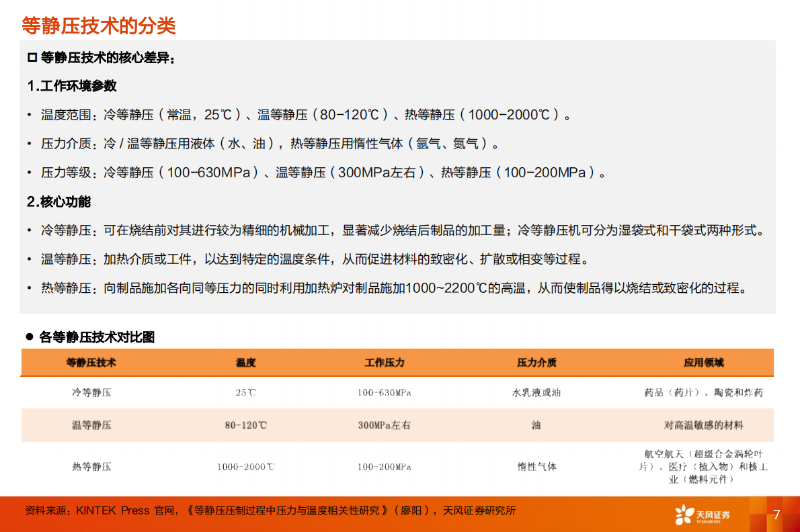
Task: Click the 温度 column header
Action: [245, 363]
